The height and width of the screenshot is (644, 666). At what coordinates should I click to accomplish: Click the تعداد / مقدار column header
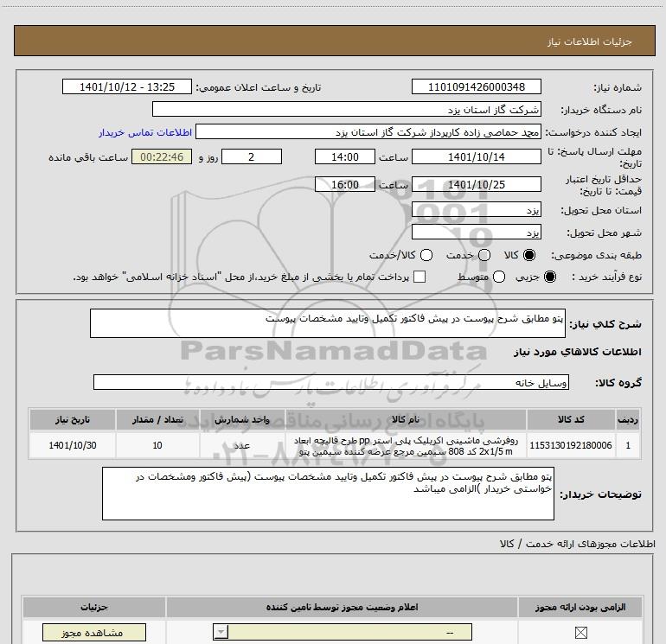(x=157, y=419)
